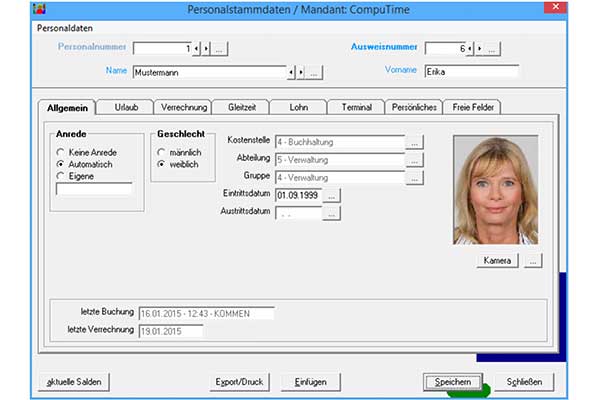Image resolution: width=600 pixels, height=400 pixels.
Task: Open the Kostenstelle selection (...) button
Action: tap(415, 142)
